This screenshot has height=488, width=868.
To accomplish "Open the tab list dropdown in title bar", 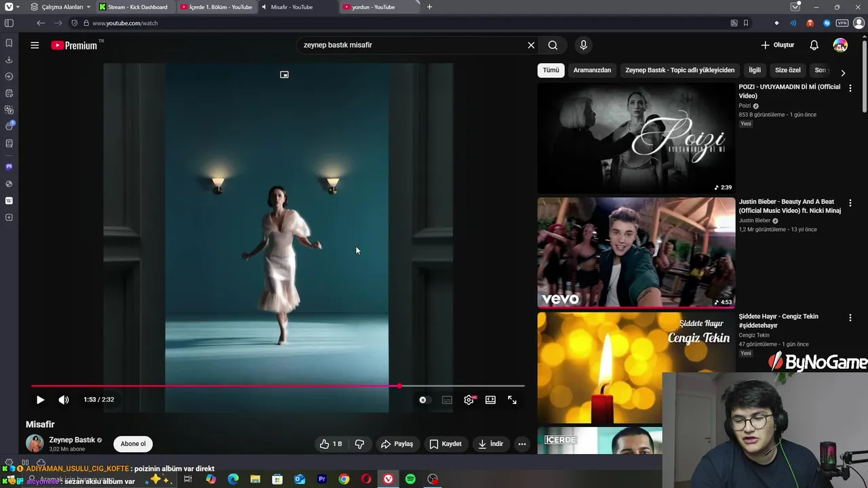I will pos(795,7).
